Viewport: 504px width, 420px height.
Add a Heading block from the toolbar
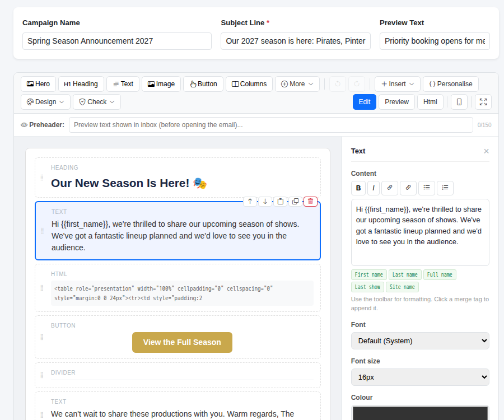coord(81,84)
